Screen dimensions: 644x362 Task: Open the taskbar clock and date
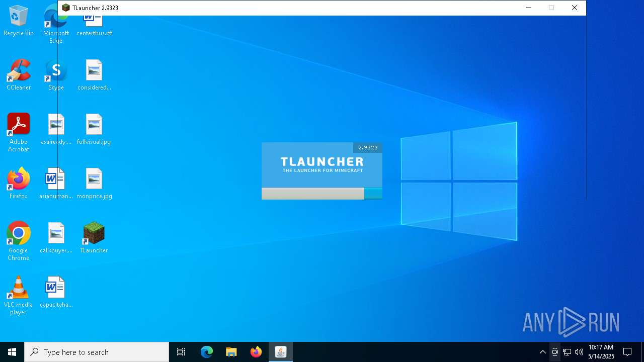[x=601, y=352]
